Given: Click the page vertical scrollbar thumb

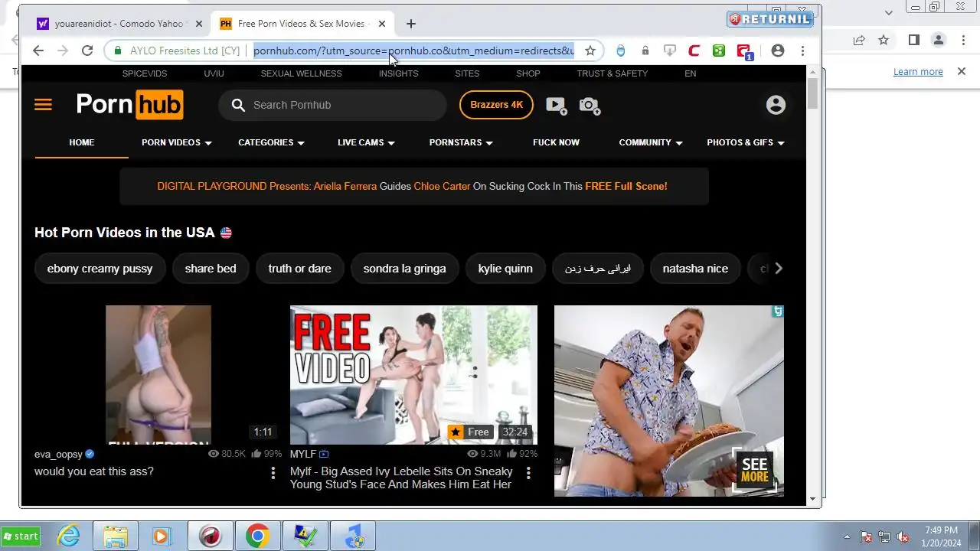Looking at the screenshot, I should (x=812, y=93).
